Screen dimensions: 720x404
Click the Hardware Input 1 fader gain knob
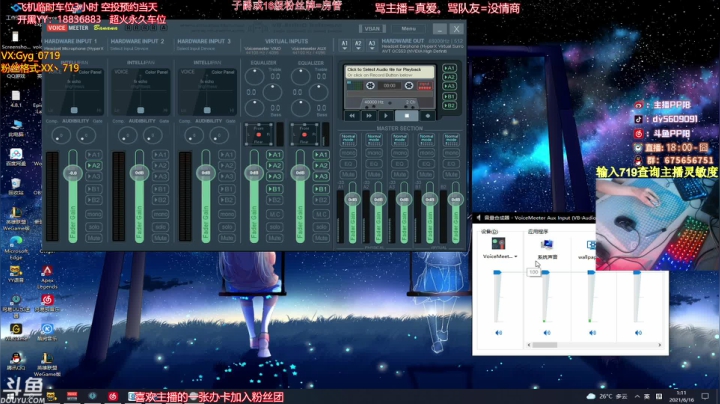[x=73, y=173]
